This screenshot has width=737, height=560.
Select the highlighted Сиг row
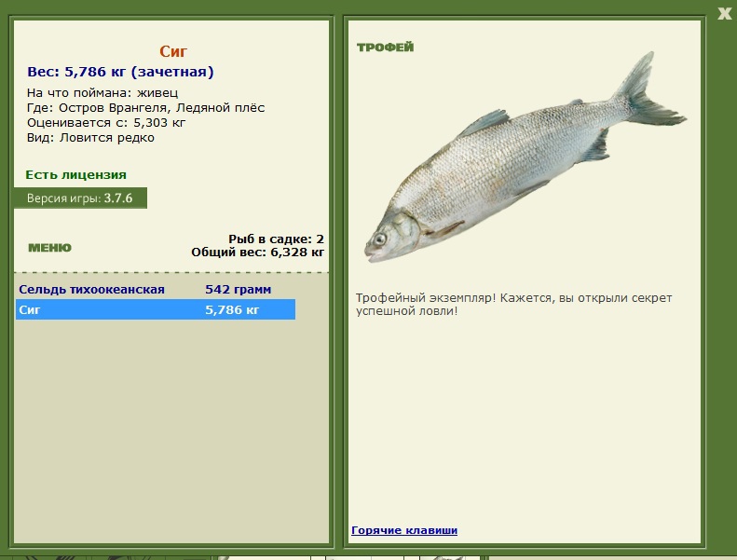coord(156,309)
